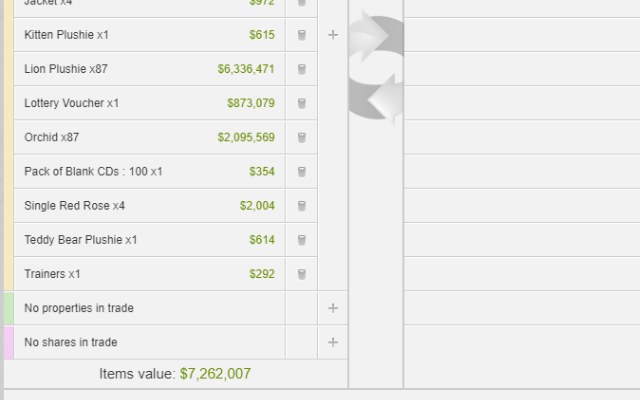640x400 pixels.
Task: Expand add properties with the plus icon
Action: coord(333,308)
